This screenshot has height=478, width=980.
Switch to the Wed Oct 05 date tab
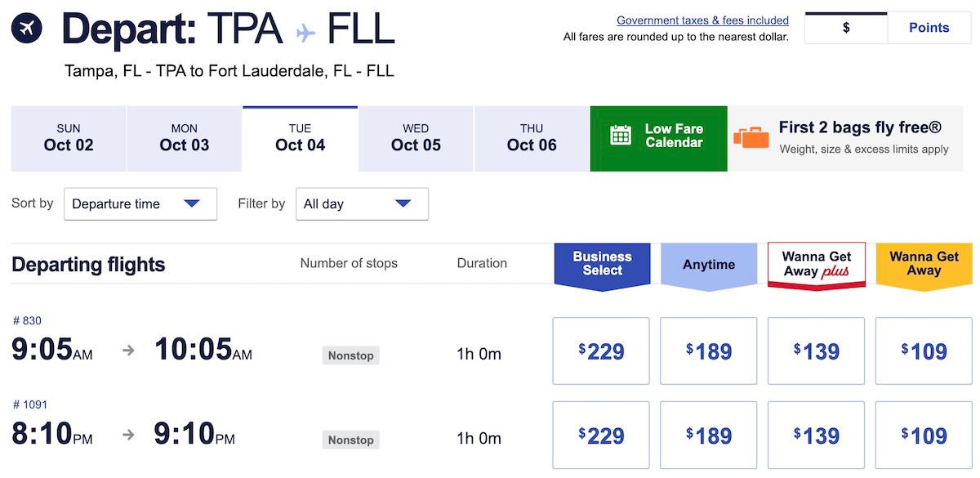[415, 138]
